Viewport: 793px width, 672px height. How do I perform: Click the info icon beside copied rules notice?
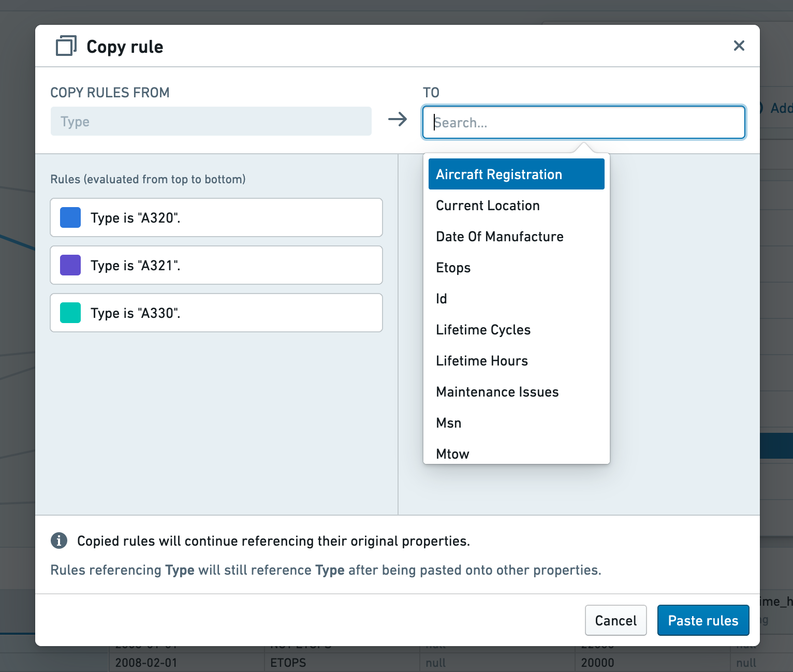pos(59,540)
